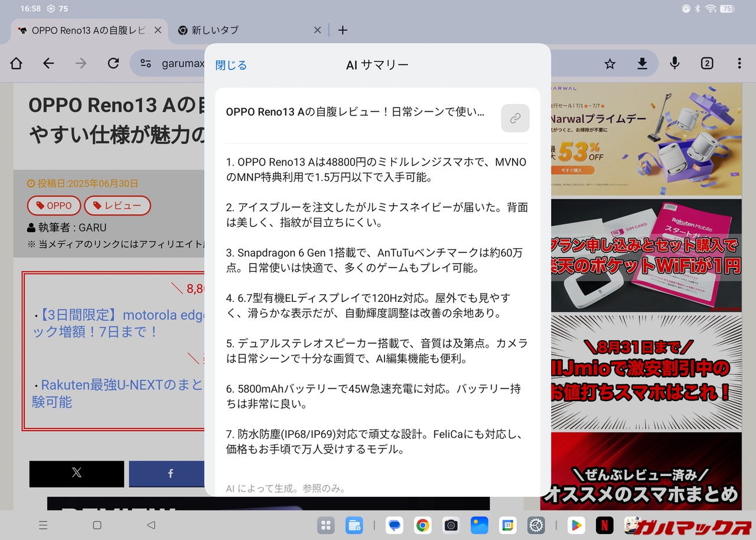
Task: Close the AI summary with 閉じる
Action: coord(231,65)
